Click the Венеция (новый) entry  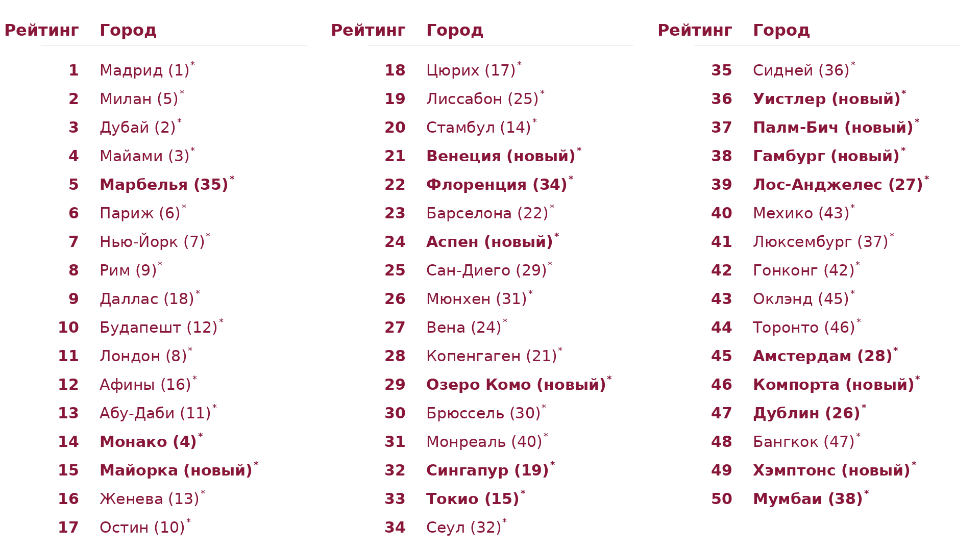click(501, 156)
